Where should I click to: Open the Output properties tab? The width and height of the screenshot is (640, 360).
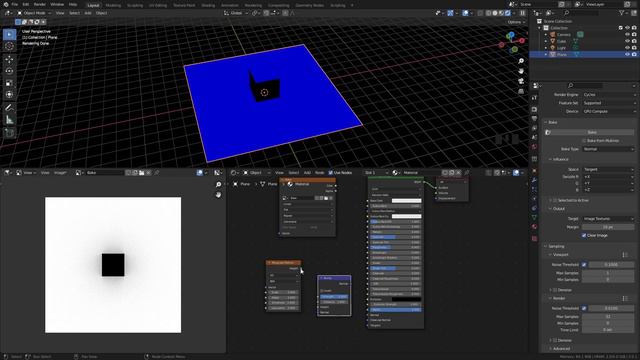[x=534, y=119]
